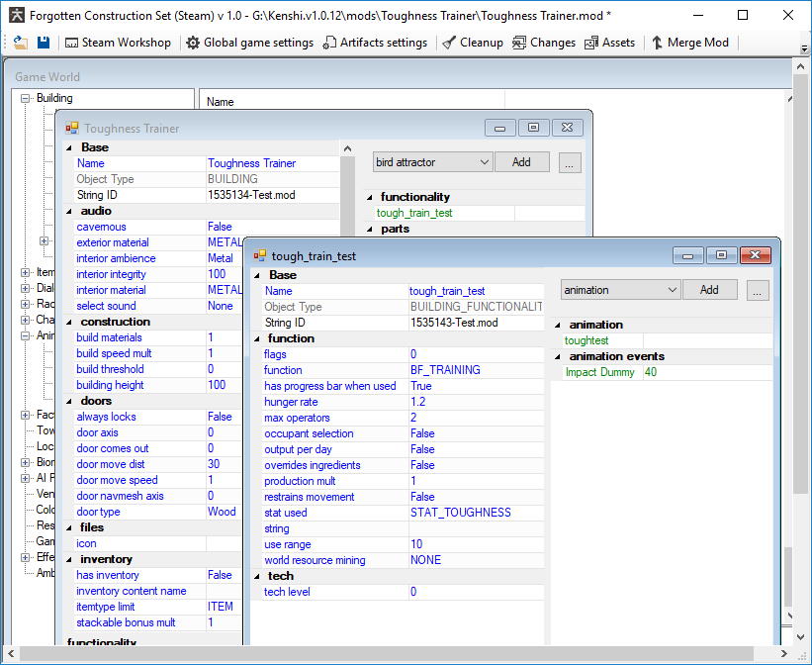This screenshot has height=665, width=812.
Task: Click horizontal scrollbar right arrow
Action: click(x=784, y=653)
